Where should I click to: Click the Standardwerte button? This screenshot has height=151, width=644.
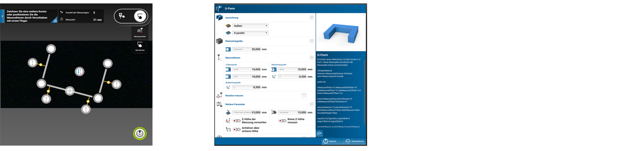pyautogui.click(x=355, y=141)
